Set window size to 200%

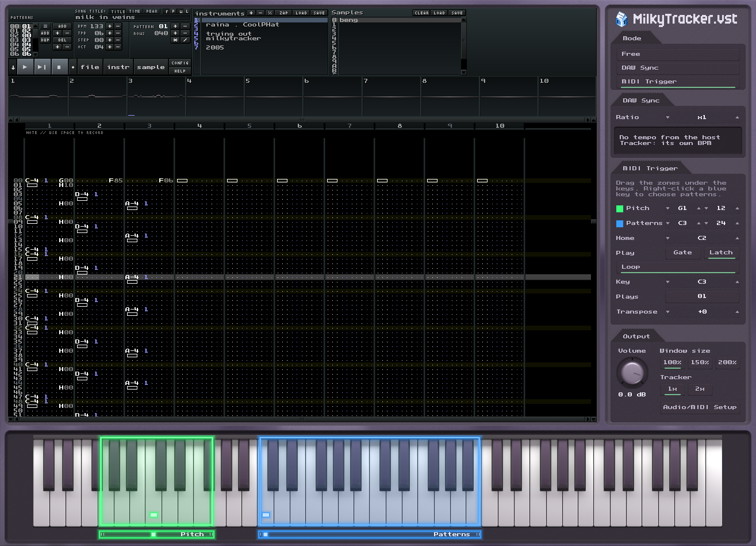[x=727, y=363]
